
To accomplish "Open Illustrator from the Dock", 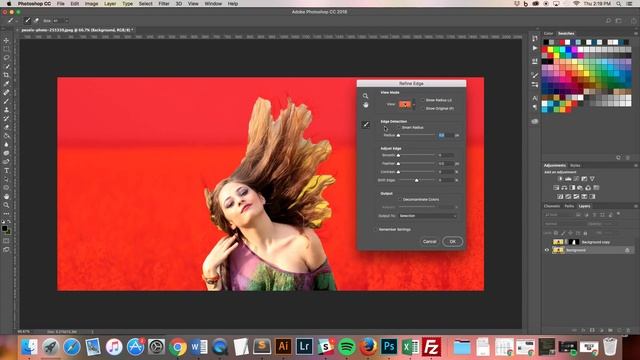I will coord(283,347).
